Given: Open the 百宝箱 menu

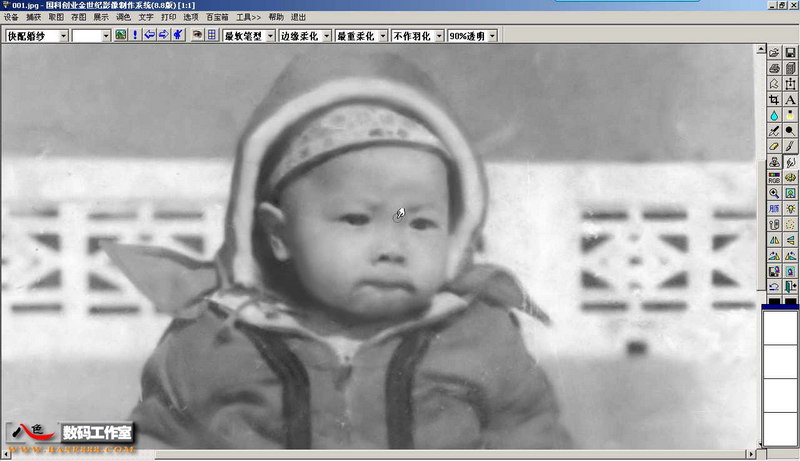Looking at the screenshot, I should 217,17.
